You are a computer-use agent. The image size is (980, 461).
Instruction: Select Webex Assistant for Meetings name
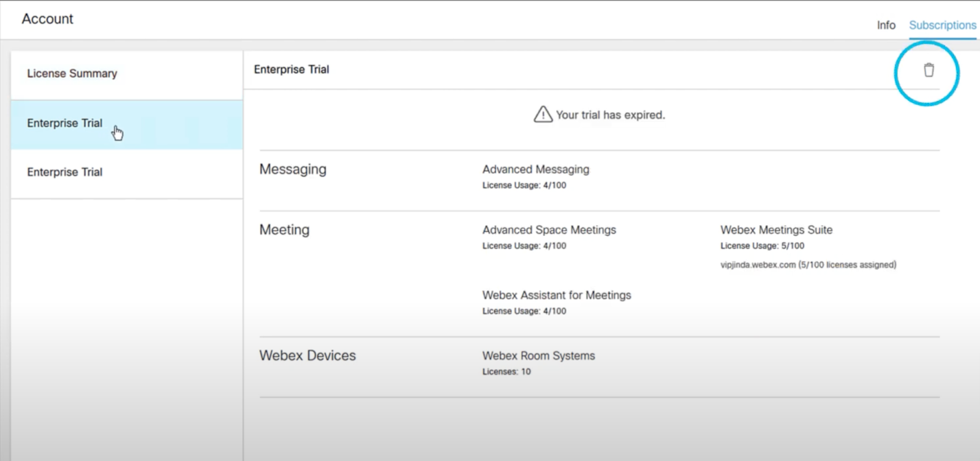pyautogui.click(x=556, y=295)
